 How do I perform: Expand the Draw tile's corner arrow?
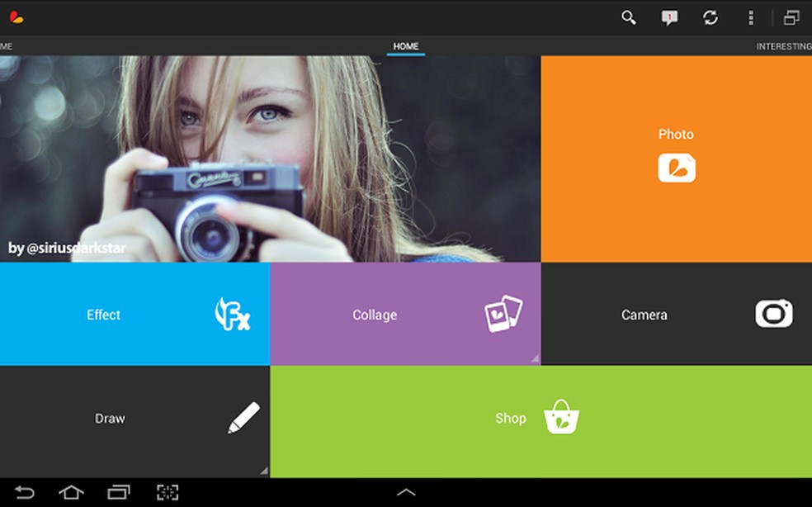coord(264,471)
